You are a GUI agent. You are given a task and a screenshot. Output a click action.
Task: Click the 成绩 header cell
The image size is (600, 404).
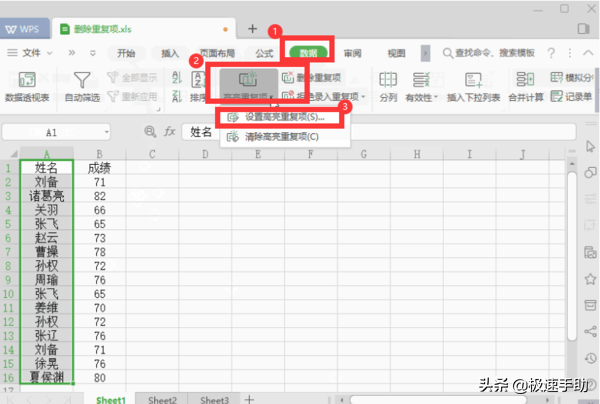coord(99,168)
